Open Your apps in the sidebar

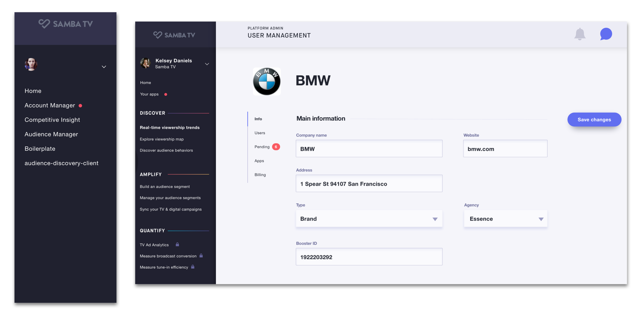[149, 94]
